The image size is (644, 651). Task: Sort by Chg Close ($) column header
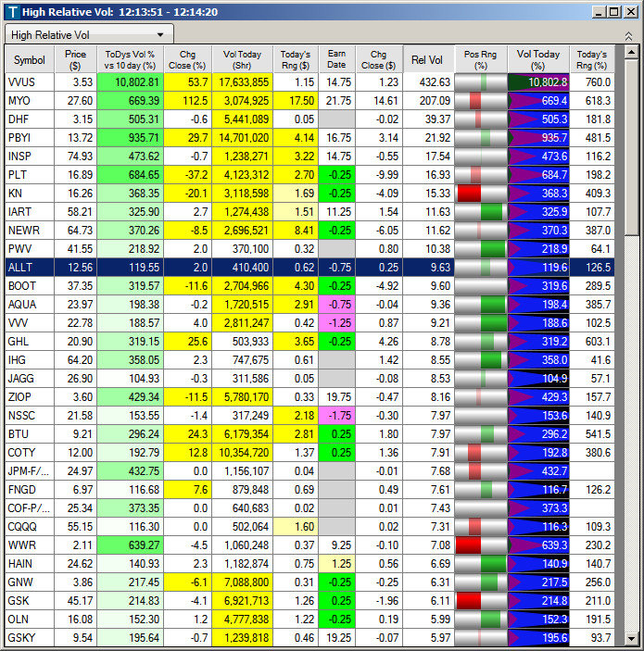(x=378, y=60)
